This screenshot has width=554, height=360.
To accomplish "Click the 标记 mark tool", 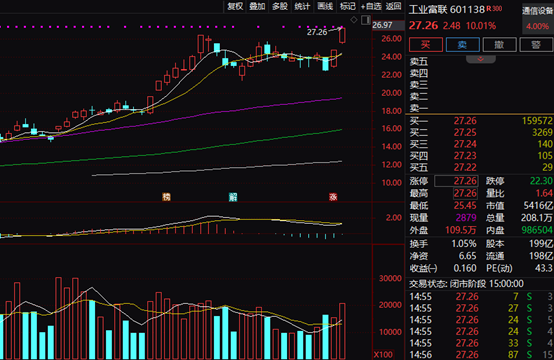I will (x=348, y=6).
